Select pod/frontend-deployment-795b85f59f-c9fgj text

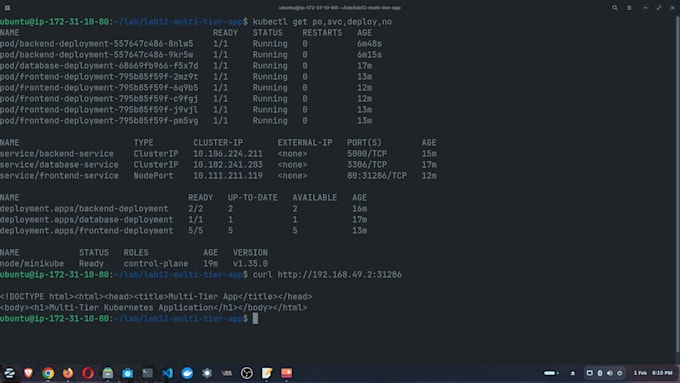point(99,98)
